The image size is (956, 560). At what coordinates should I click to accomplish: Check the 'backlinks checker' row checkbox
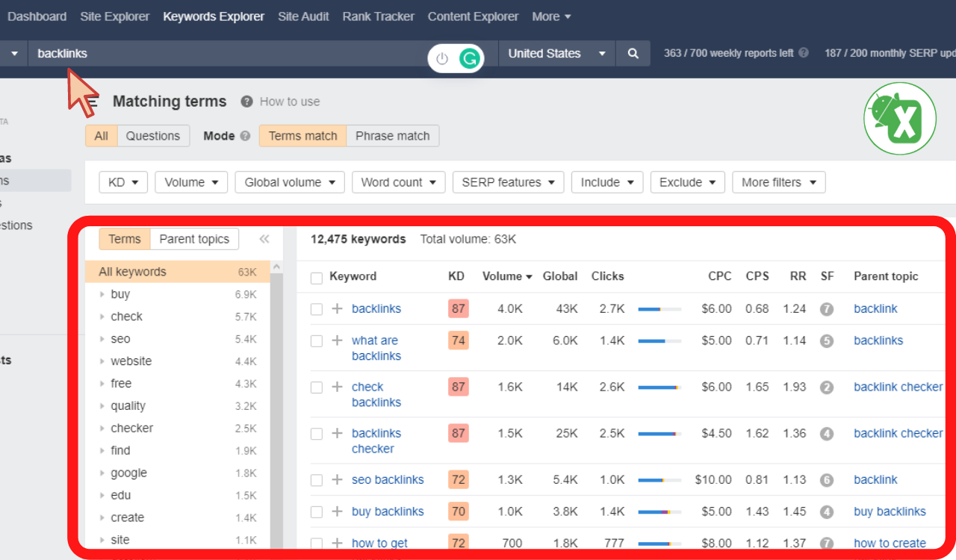pos(317,434)
